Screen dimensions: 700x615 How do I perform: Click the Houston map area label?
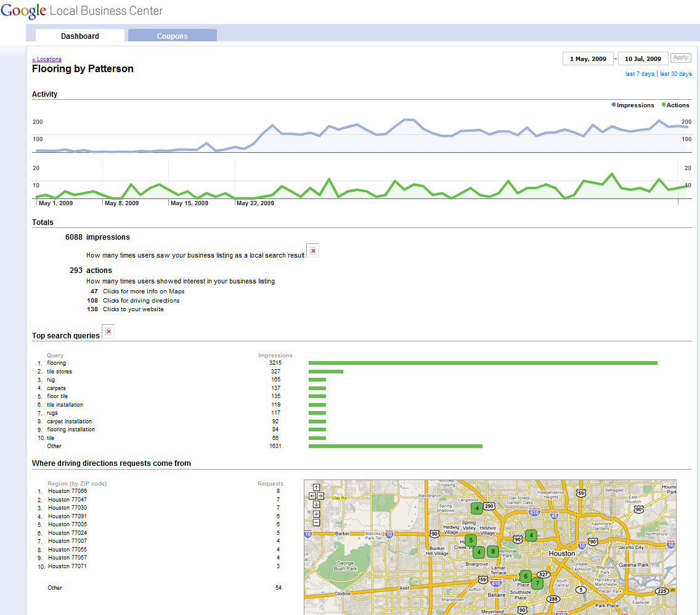pyautogui.click(x=561, y=553)
